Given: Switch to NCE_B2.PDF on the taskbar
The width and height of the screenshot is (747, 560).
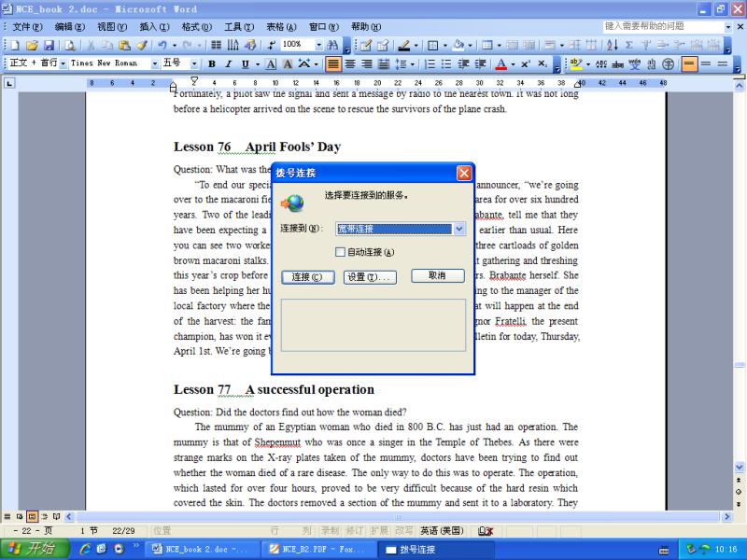Looking at the screenshot, I should click(x=317, y=550).
